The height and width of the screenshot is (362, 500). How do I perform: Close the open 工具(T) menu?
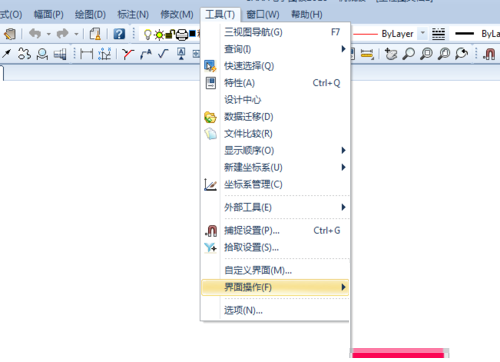220,15
